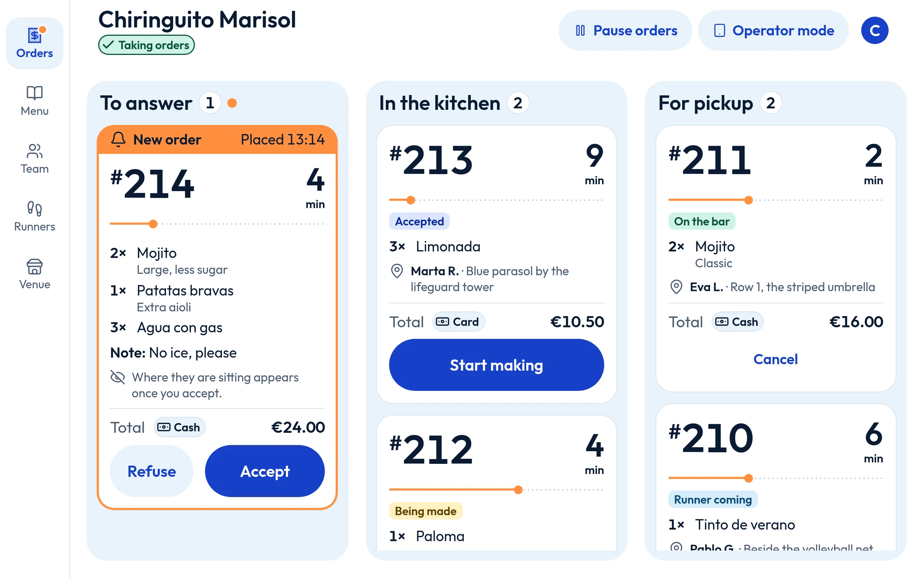Viewport: 924px width, 578px height.
Task: Click the Cash payment chip on order #211
Action: tap(737, 322)
